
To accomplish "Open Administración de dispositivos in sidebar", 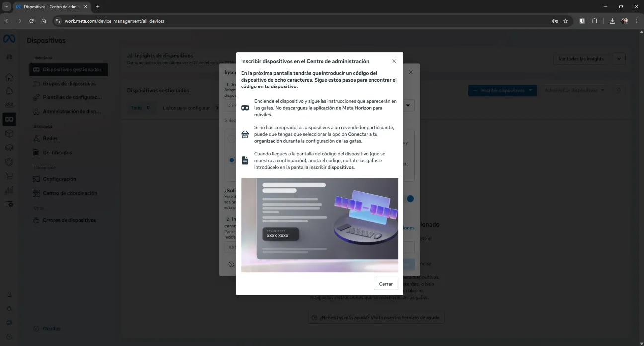I will (x=69, y=111).
